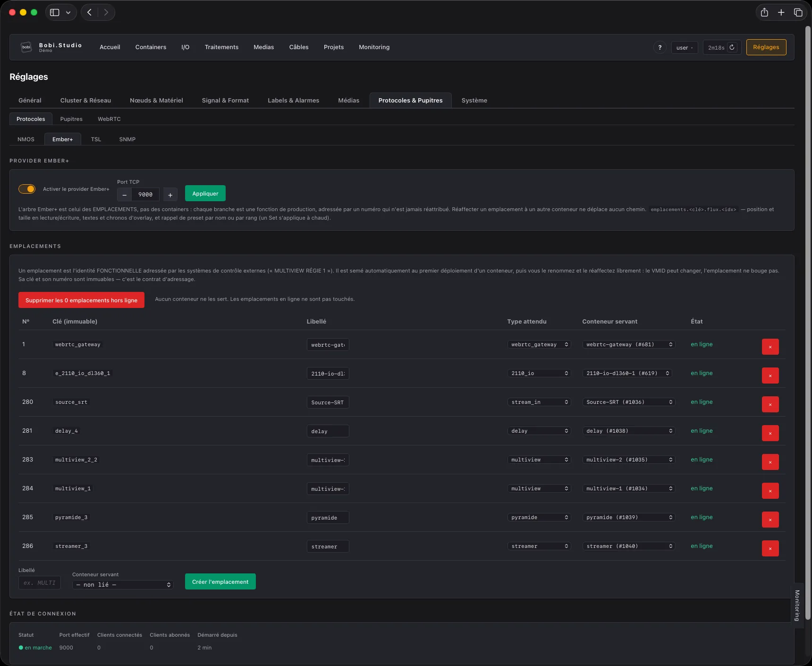Delete the source_srt emplacement row
Viewport: 812px width, 666px height.
[x=770, y=404]
